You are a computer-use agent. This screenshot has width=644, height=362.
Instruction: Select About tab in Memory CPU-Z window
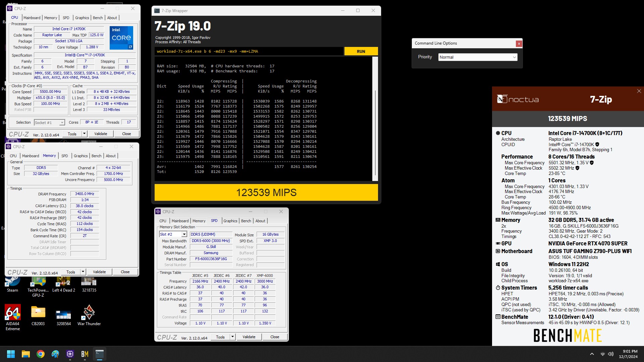tap(111, 156)
